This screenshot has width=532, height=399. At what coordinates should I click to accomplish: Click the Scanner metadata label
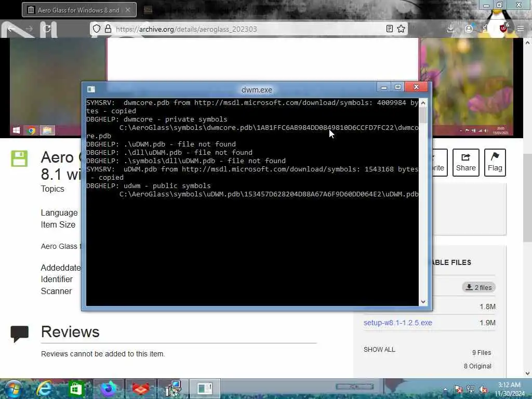[56, 291]
